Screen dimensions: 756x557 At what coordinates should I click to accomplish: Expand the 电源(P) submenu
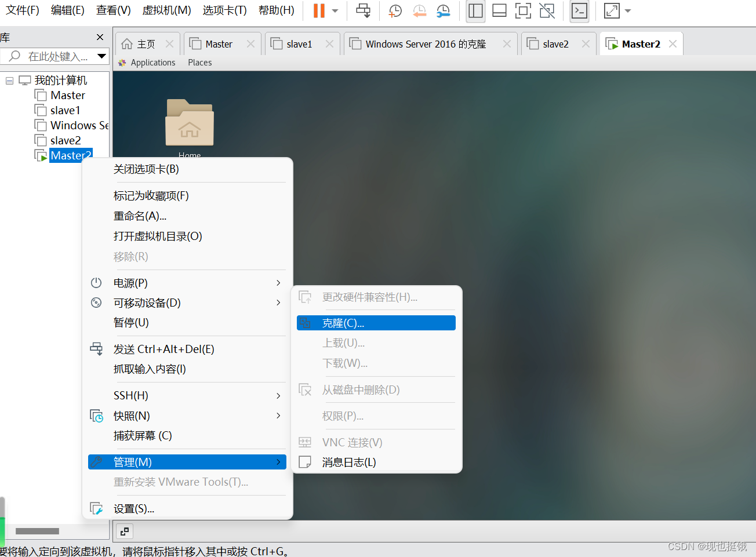(187, 283)
